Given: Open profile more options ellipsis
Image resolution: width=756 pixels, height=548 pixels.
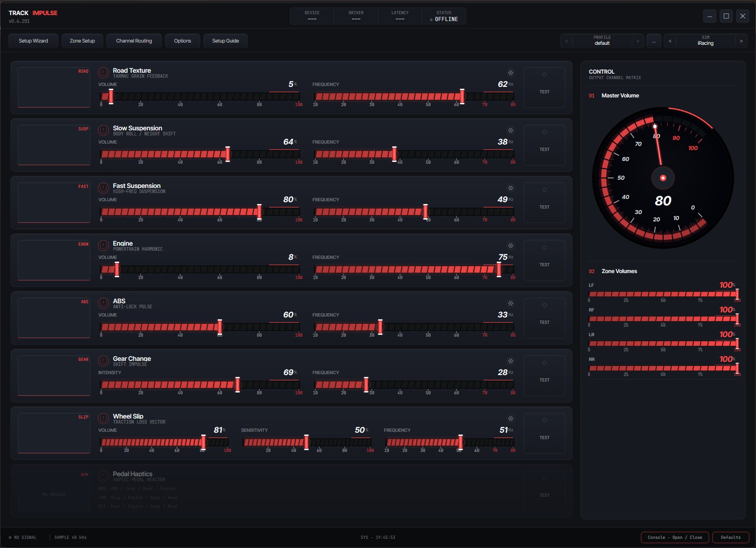Looking at the screenshot, I should tap(654, 41).
